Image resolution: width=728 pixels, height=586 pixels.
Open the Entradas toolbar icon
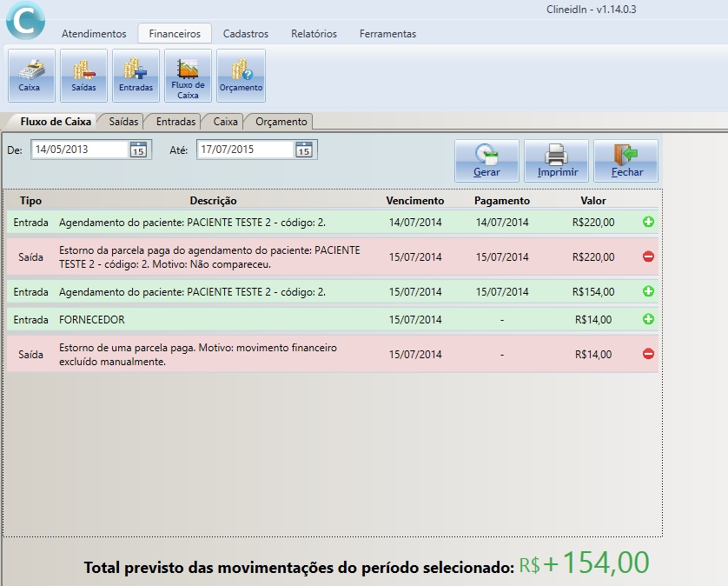tap(136, 76)
